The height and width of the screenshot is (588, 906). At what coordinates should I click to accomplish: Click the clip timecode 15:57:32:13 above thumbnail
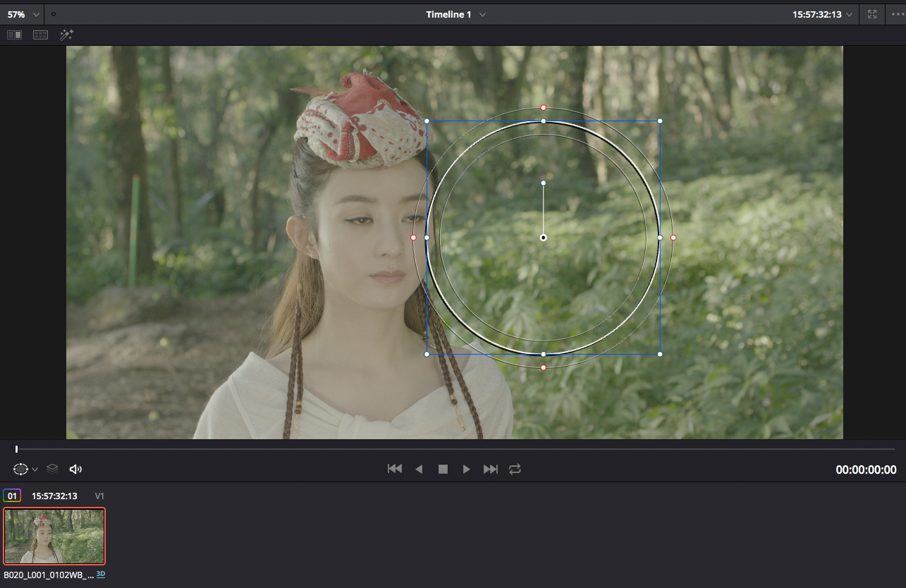(x=54, y=496)
